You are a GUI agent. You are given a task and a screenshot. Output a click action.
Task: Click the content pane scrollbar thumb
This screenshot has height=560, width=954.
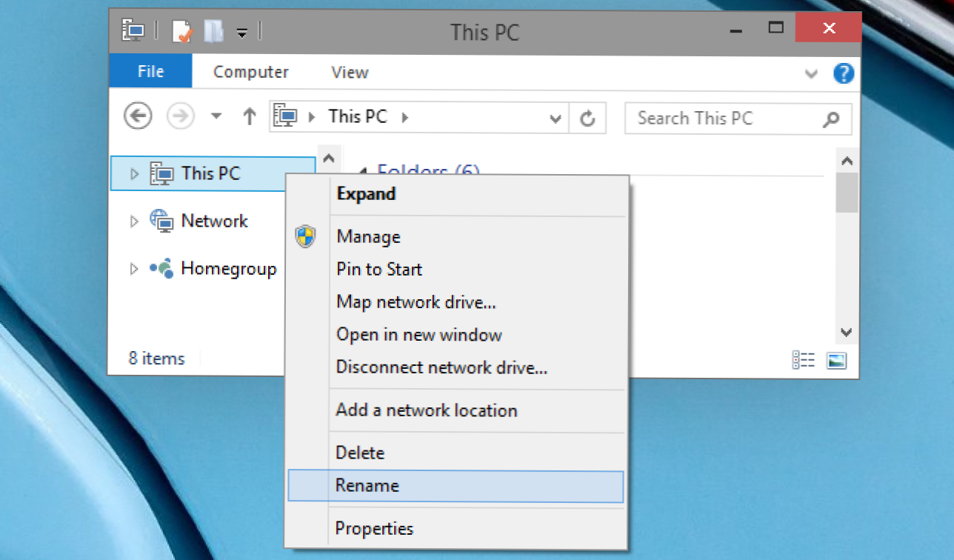click(847, 193)
